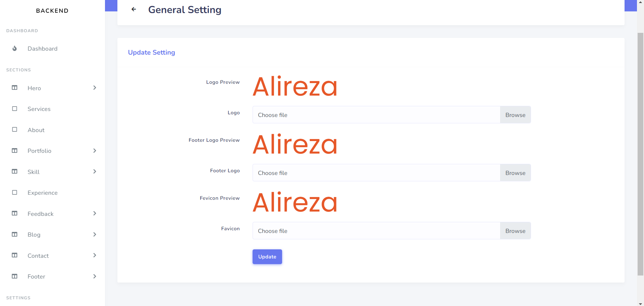Viewport: 644px width, 306px height.
Task: Click Browse for the Logo file
Action: [515, 115]
